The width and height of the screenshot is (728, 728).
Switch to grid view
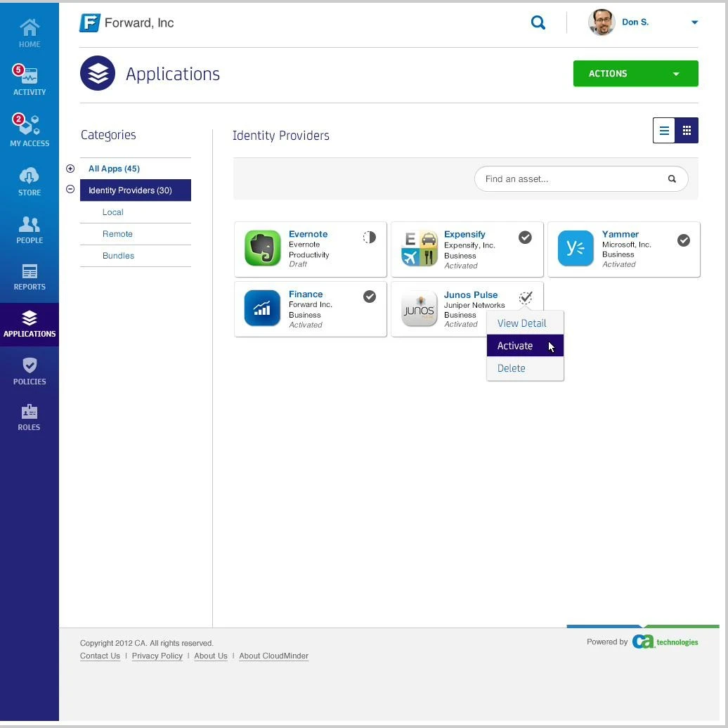point(687,131)
